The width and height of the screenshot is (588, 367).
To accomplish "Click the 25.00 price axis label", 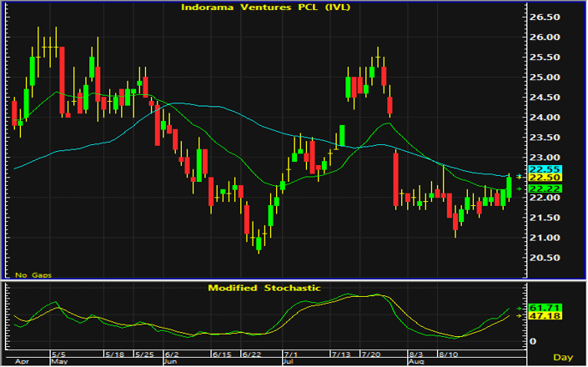I will click(545, 78).
